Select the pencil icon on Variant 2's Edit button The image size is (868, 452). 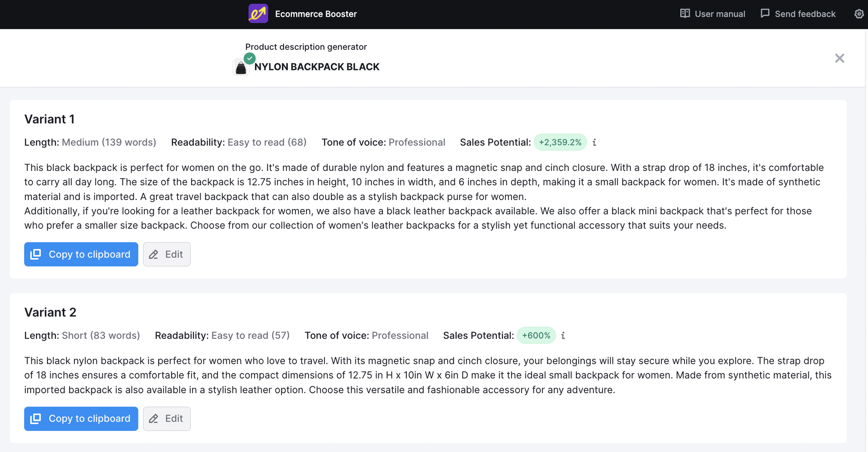click(153, 419)
